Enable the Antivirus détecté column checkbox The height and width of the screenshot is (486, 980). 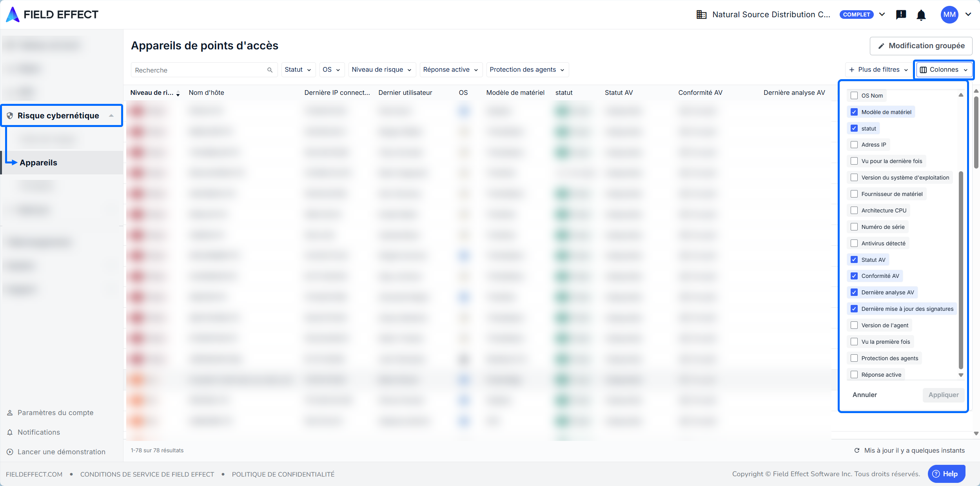coord(854,243)
